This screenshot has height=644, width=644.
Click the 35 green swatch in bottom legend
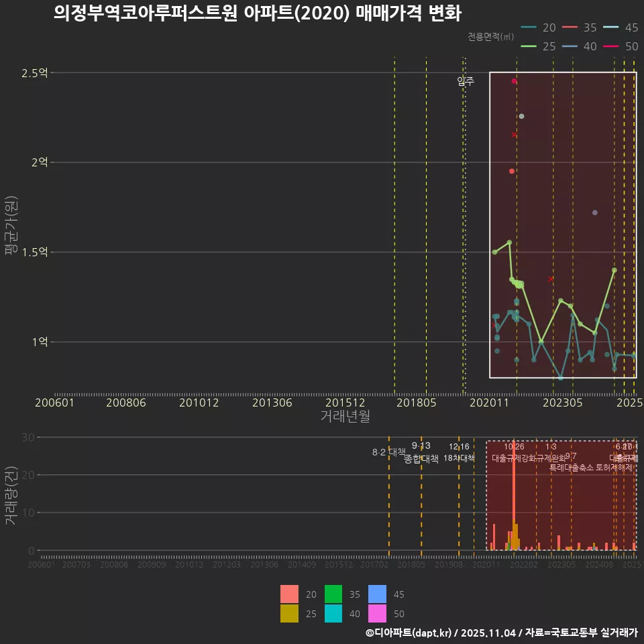click(x=333, y=594)
